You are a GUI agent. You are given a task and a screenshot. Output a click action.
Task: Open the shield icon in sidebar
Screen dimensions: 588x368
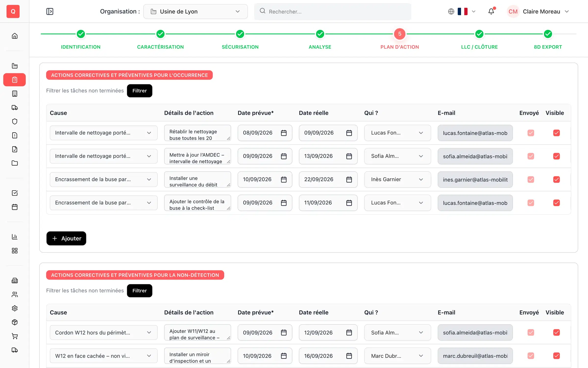click(15, 121)
